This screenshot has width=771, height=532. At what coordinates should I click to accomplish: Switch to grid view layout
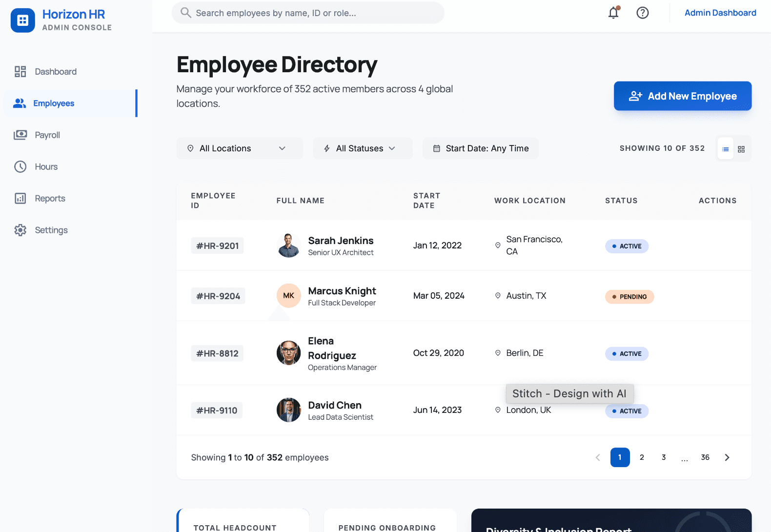point(741,149)
